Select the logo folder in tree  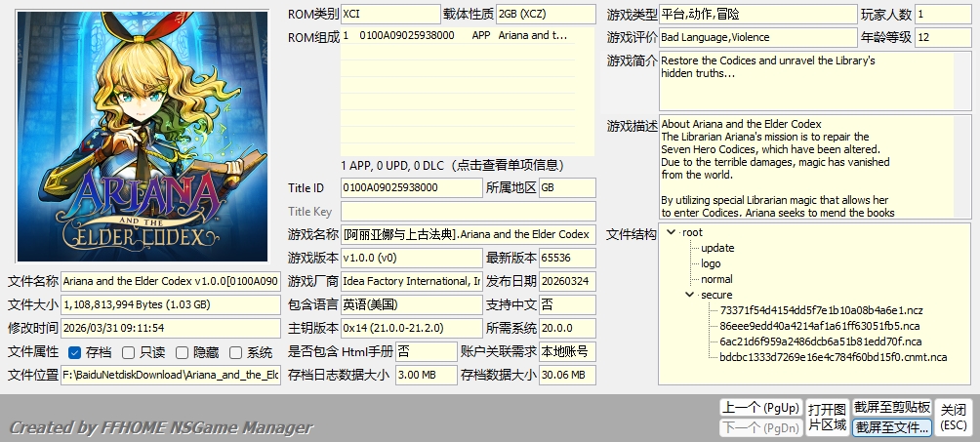(711, 263)
